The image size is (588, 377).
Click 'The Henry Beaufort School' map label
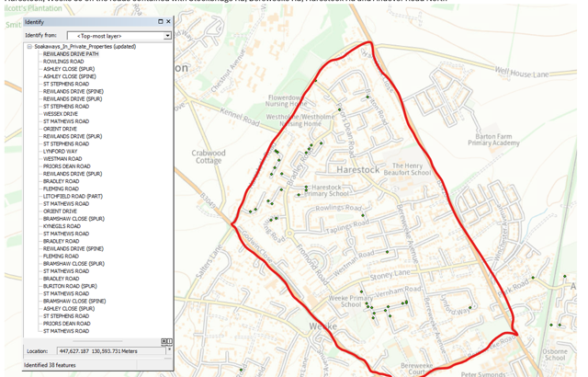407,169
